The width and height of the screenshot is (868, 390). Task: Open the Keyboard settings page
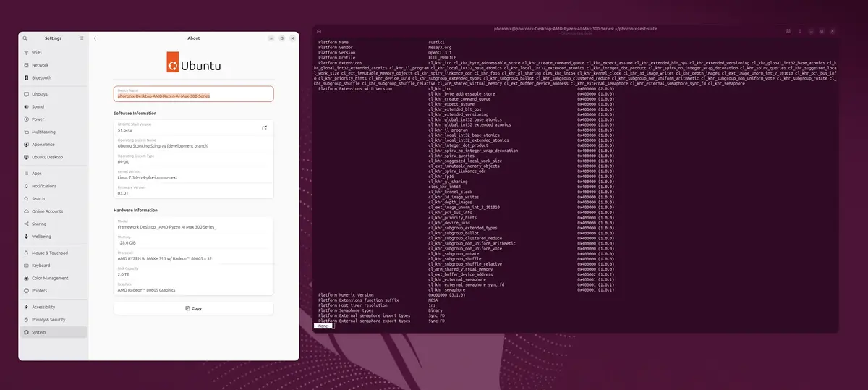53,266
